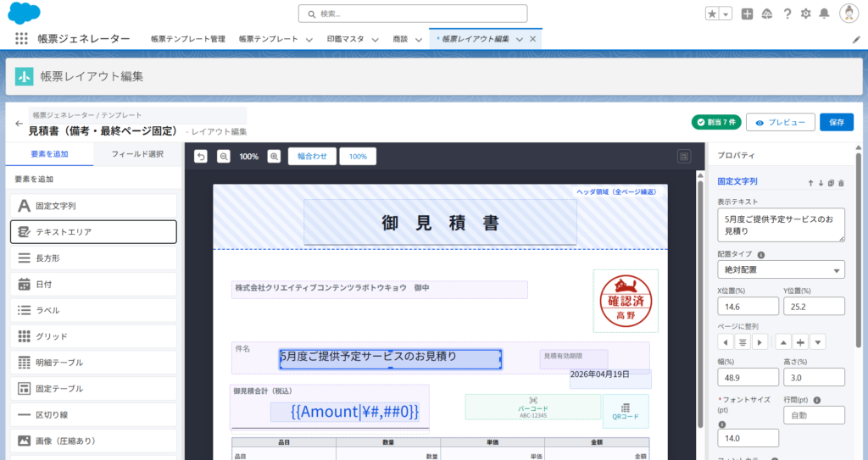Add a ラベル element
The image size is (868, 460).
93,310
